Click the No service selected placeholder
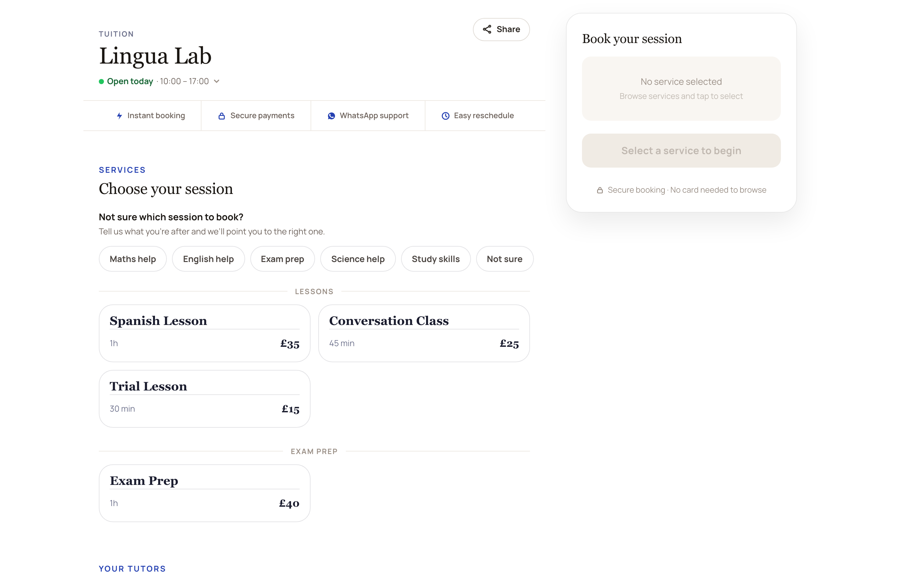The image size is (924, 578). coord(681,82)
